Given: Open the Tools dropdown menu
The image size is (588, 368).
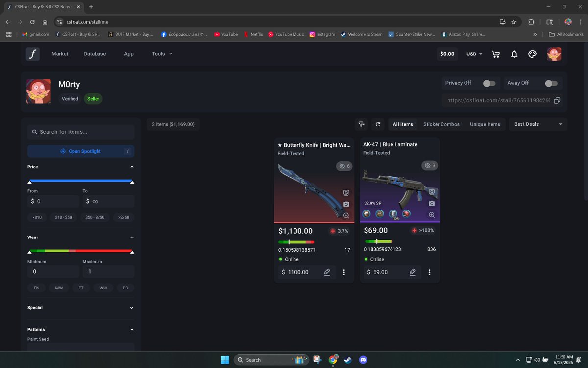Looking at the screenshot, I should point(162,54).
